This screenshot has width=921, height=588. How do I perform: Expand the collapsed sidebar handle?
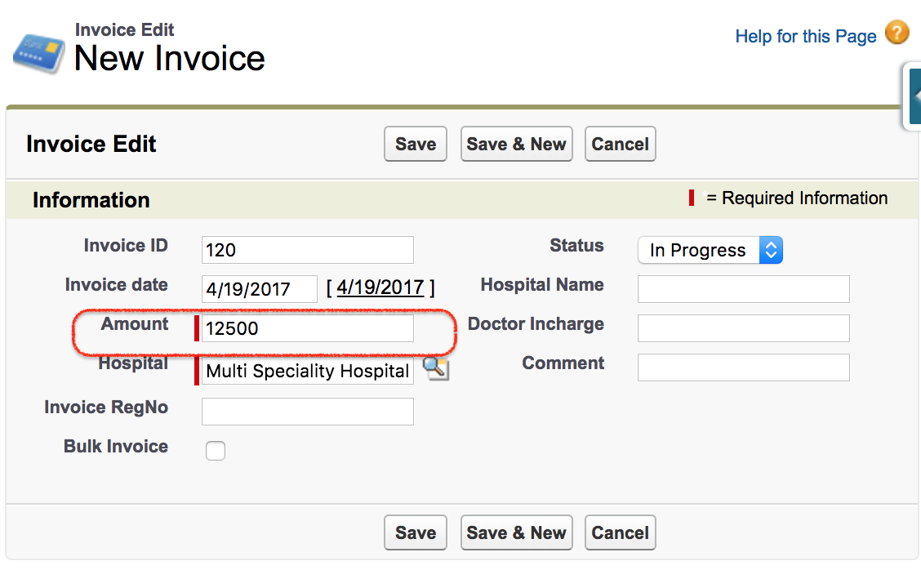coord(913,96)
